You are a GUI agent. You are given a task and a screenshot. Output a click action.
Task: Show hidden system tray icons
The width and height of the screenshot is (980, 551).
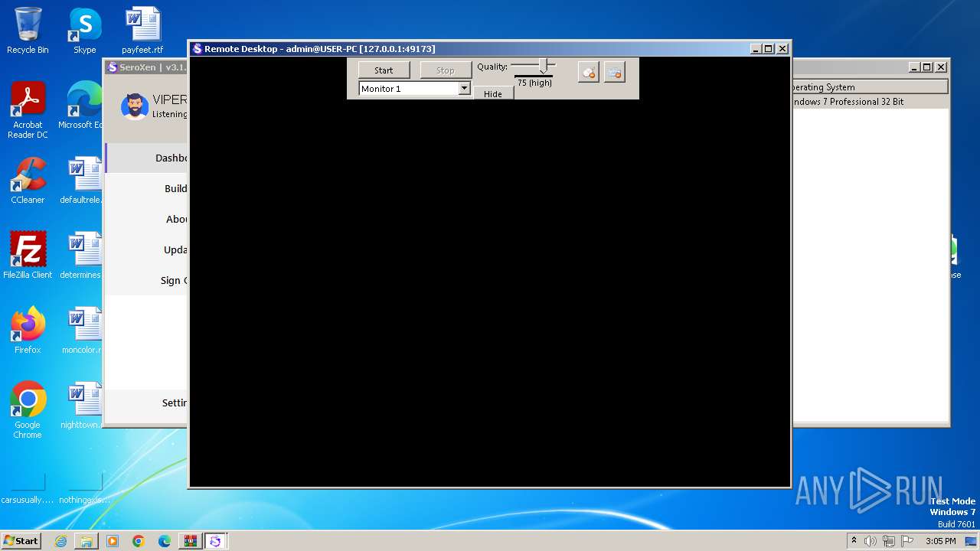click(x=854, y=541)
